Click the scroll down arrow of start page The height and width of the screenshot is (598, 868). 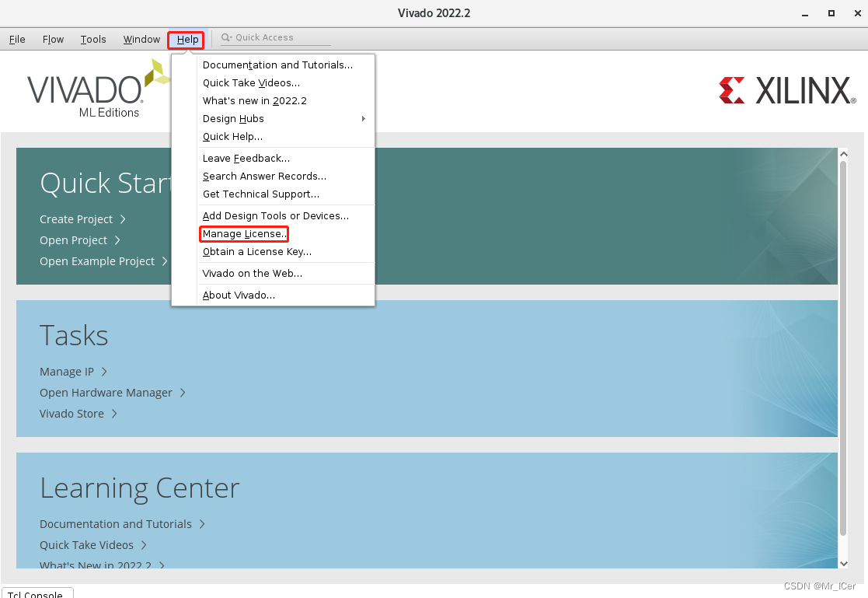844,564
